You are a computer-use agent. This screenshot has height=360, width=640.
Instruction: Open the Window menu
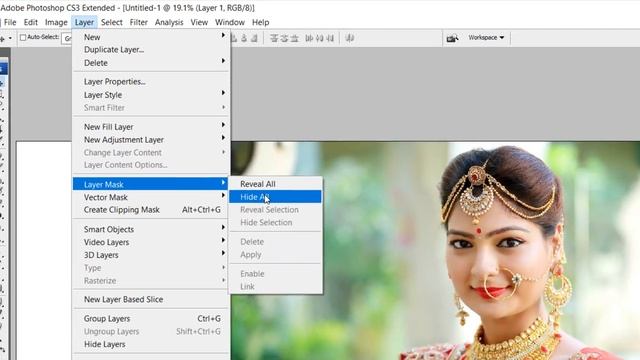(x=230, y=22)
